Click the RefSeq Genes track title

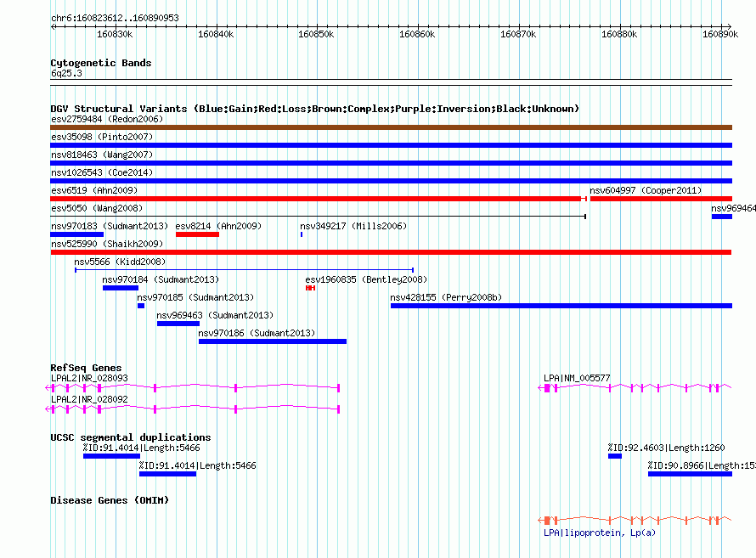pyautogui.click(x=86, y=368)
